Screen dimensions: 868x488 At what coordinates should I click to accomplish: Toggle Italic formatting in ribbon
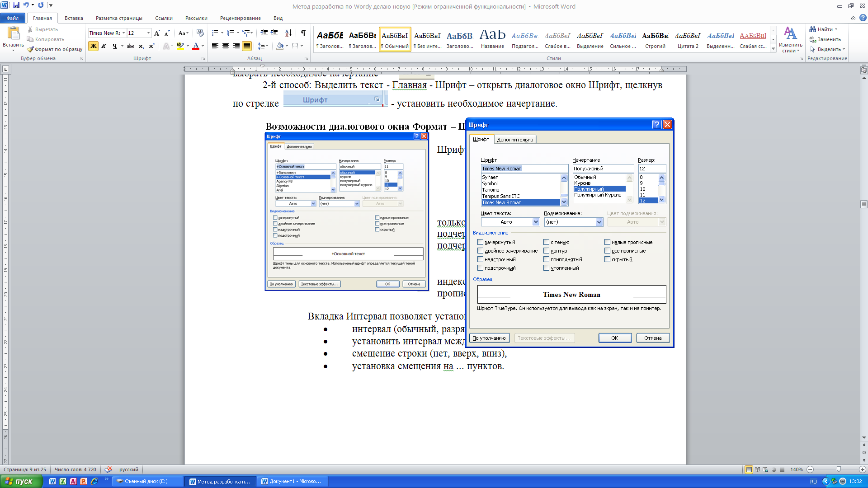tap(104, 46)
